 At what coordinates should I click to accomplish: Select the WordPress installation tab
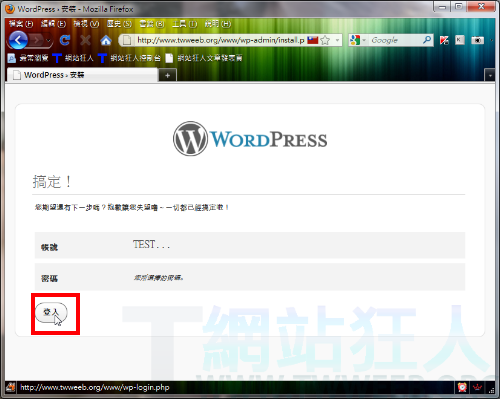[x=82, y=75]
